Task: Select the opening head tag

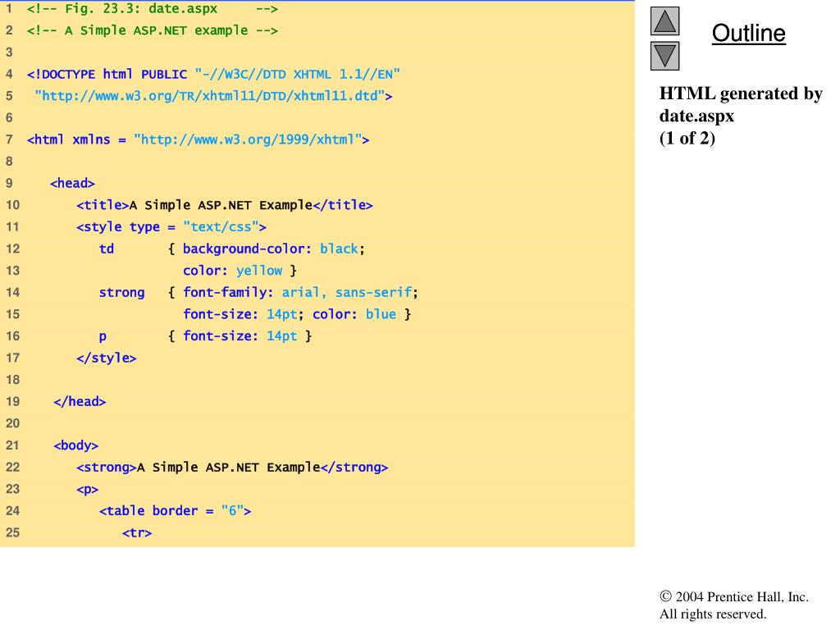Action: tap(72, 183)
